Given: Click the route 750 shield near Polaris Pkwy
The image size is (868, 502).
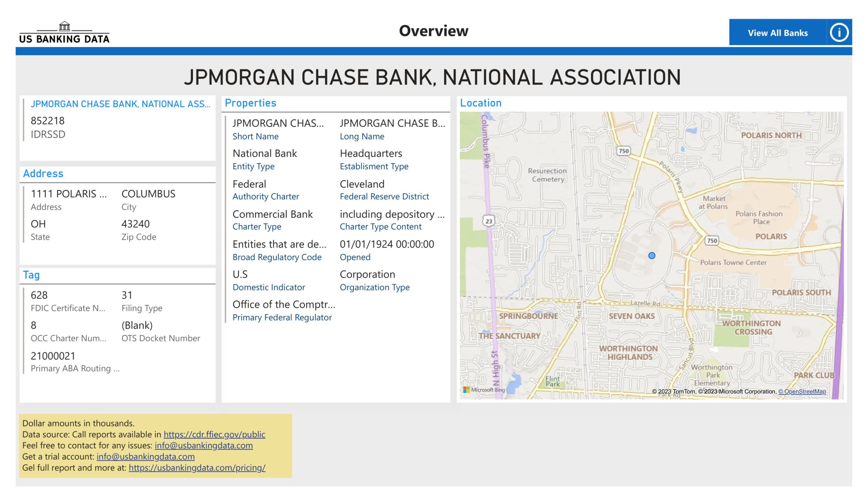Looking at the screenshot, I should click(x=624, y=151).
